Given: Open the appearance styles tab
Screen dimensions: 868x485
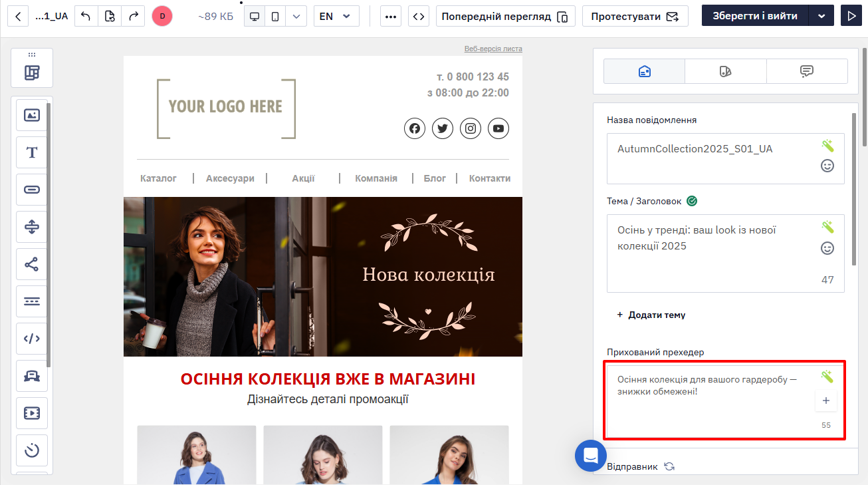Looking at the screenshot, I should pyautogui.click(x=726, y=71).
